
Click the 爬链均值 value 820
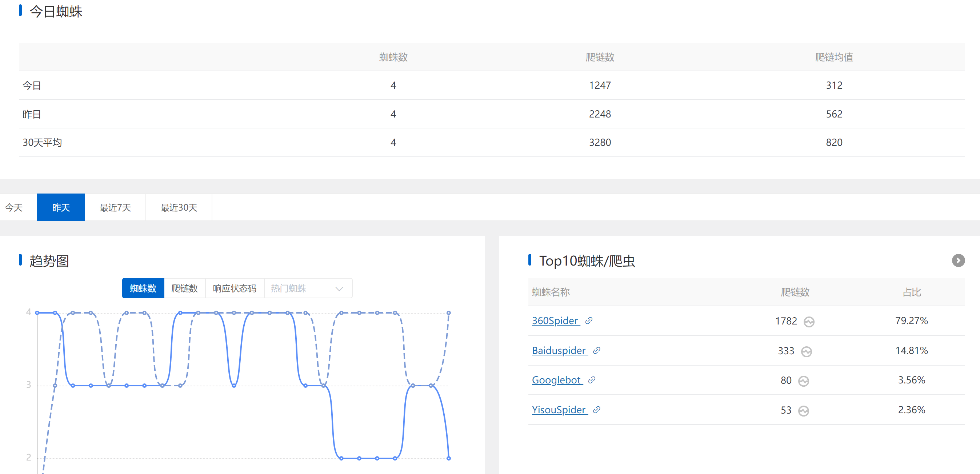point(834,142)
